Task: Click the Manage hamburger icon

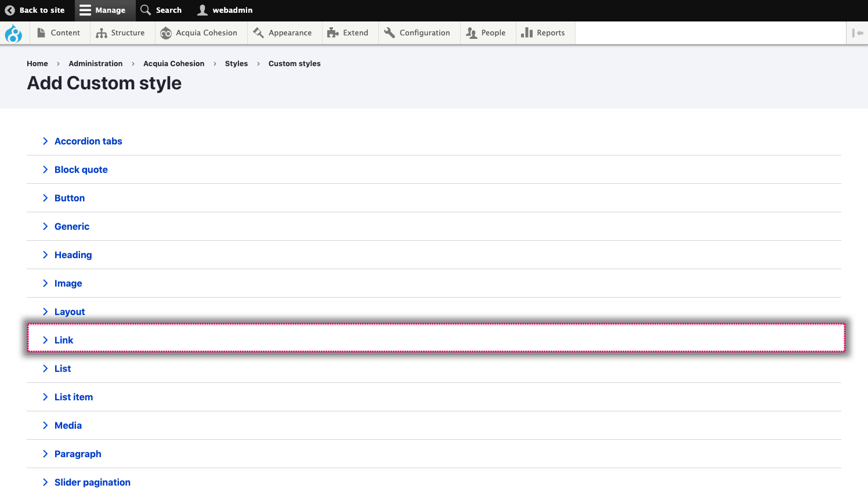Action: 85,10
